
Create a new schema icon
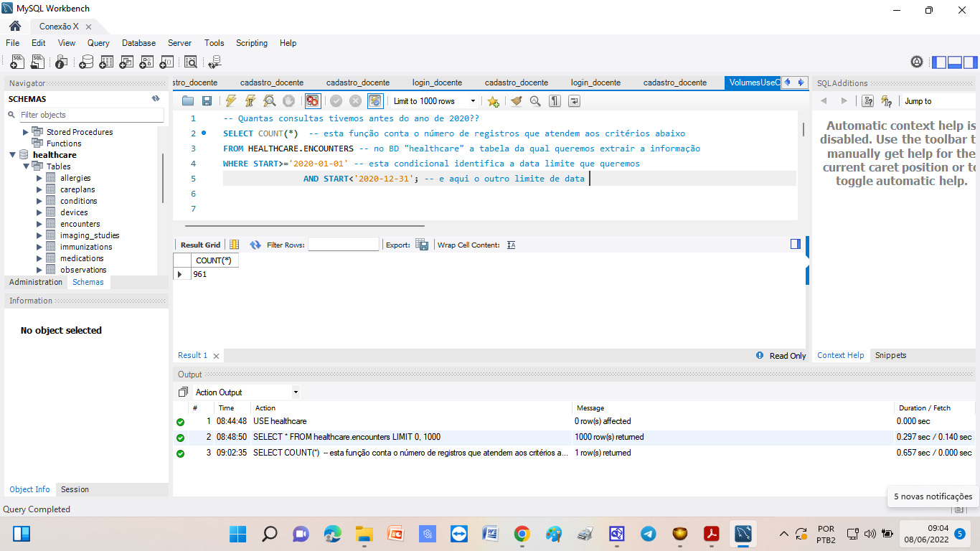86,62
